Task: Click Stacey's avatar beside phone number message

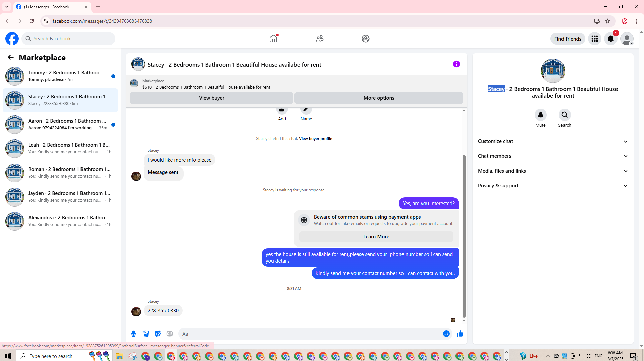Action: click(136, 312)
